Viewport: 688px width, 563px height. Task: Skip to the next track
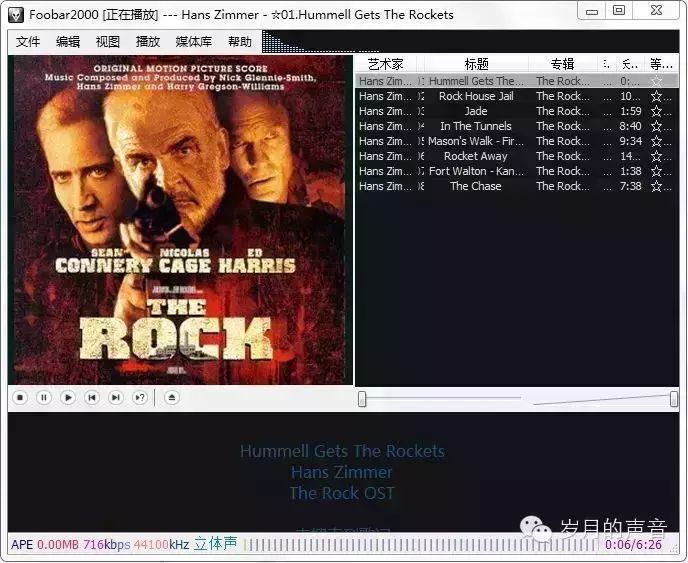click(116, 398)
